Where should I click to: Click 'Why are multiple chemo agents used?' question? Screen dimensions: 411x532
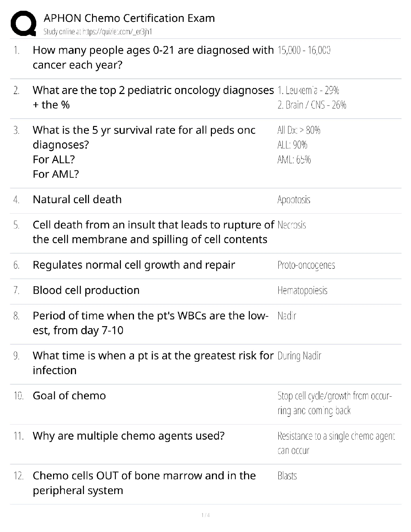tap(129, 436)
